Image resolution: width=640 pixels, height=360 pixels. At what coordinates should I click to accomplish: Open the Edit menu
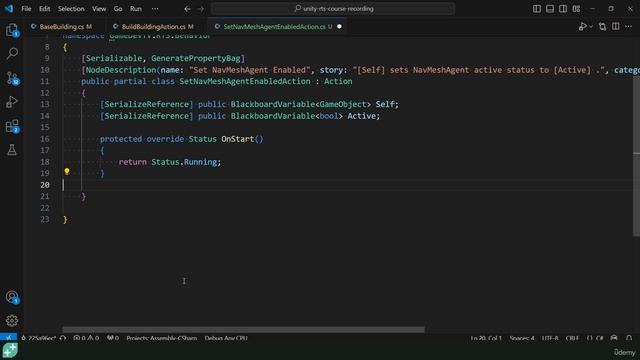(x=44, y=9)
